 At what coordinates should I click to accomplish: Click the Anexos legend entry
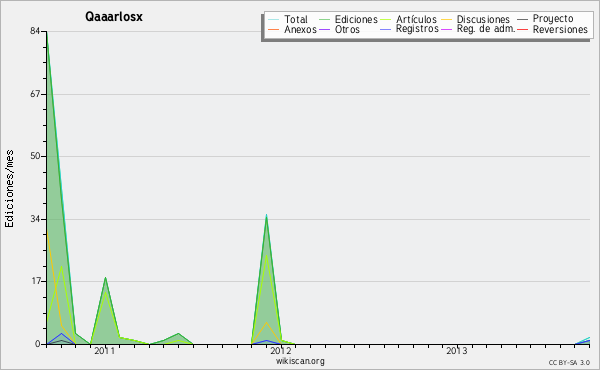(x=300, y=29)
